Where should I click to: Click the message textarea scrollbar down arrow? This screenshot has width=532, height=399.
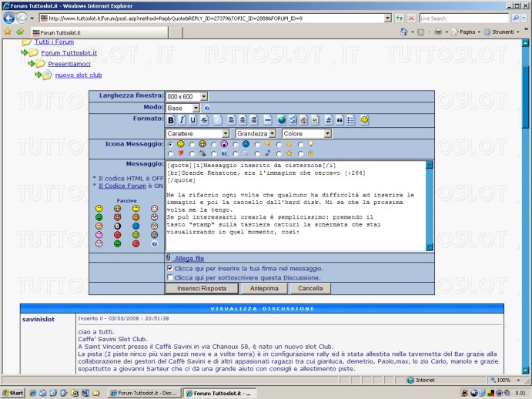click(x=430, y=247)
